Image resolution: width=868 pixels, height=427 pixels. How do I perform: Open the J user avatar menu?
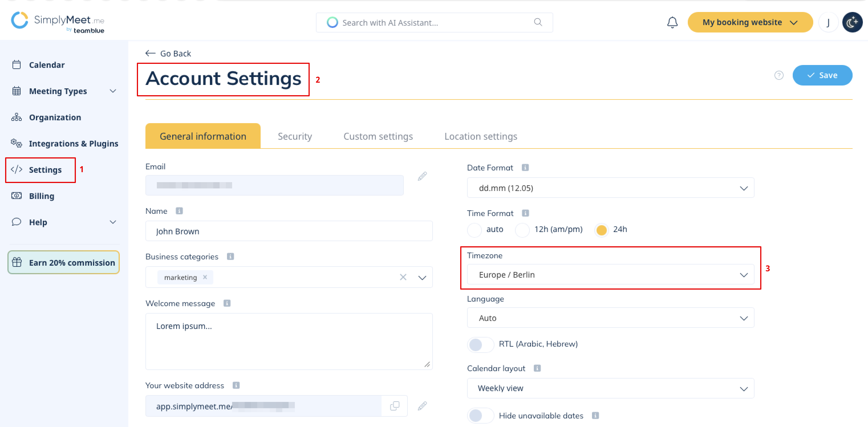click(x=828, y=23)
